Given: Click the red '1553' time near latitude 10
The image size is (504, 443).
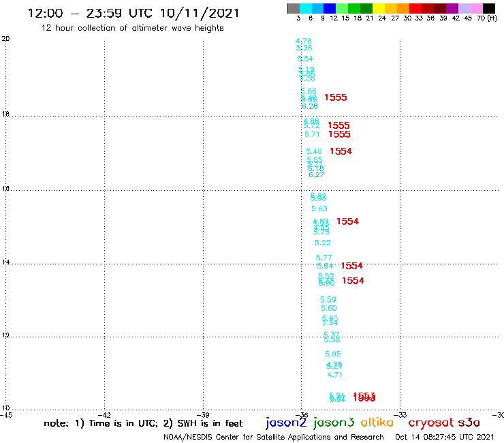Looking at the screenshot, I should (364, 397).
